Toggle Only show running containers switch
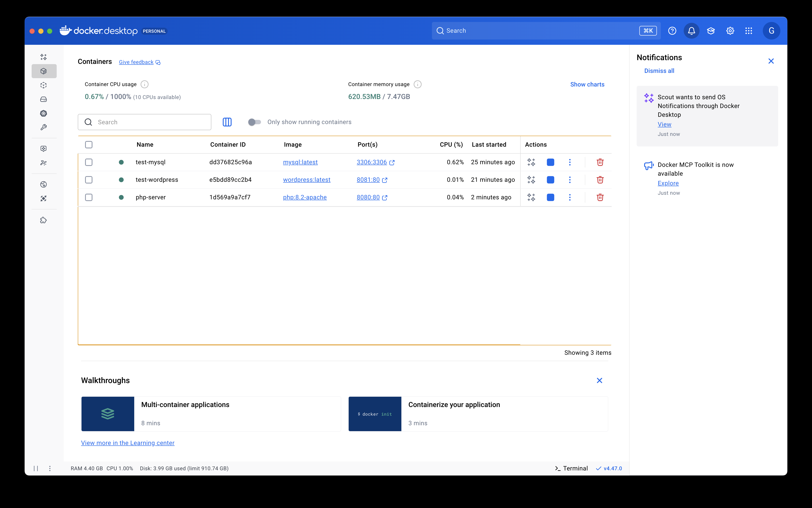The width and height of the screenshot is (812, 508). click(x=255, y=122)
